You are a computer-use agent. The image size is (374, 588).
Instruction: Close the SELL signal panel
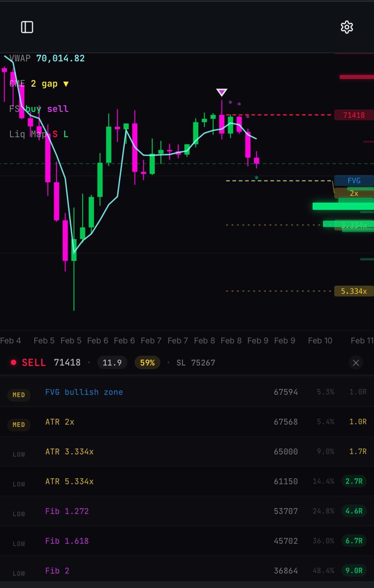(356, 363)
